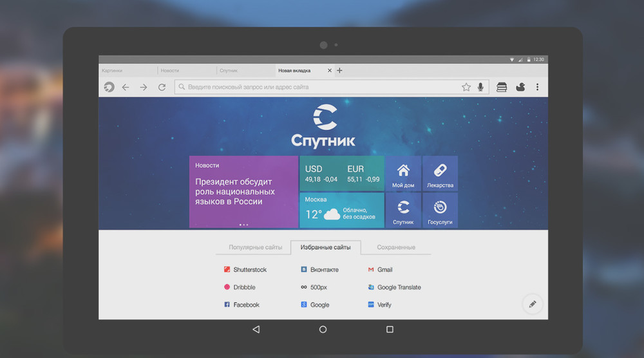Click the news tile page dots indicator
644x358 pixels.
(243, 225)
